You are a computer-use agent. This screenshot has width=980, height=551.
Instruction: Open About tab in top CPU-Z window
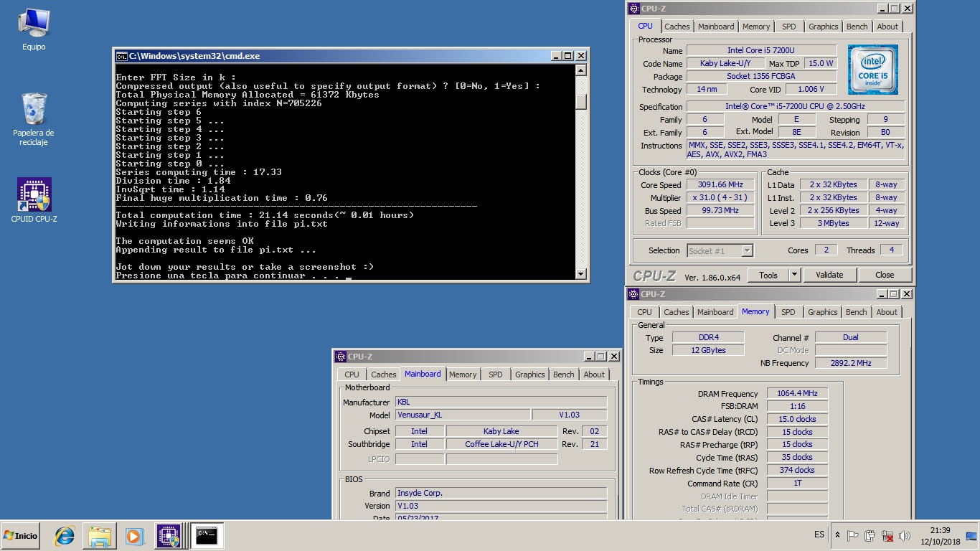click(887, 27)
